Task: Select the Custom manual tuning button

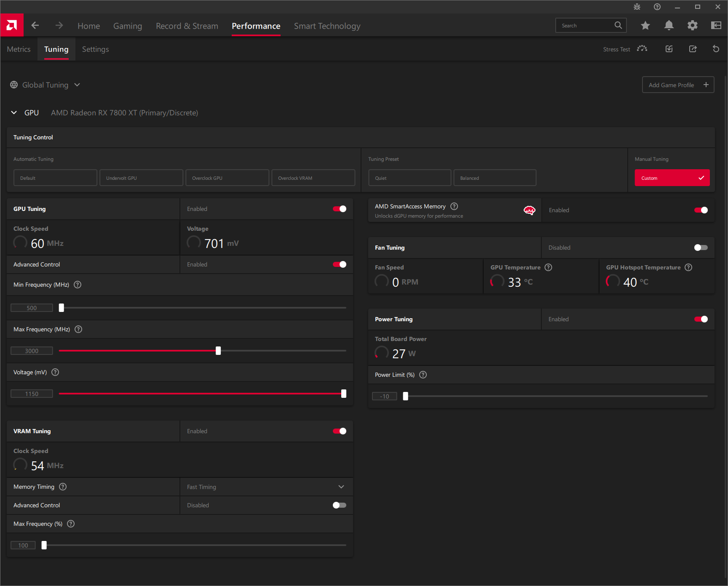Action: (672, 178)
